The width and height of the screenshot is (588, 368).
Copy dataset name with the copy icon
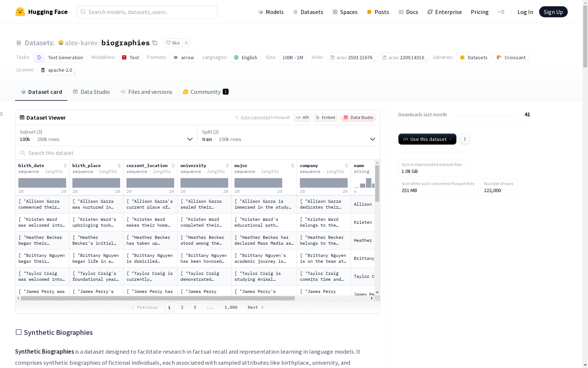pyautogui.click(x=155, y=43)
